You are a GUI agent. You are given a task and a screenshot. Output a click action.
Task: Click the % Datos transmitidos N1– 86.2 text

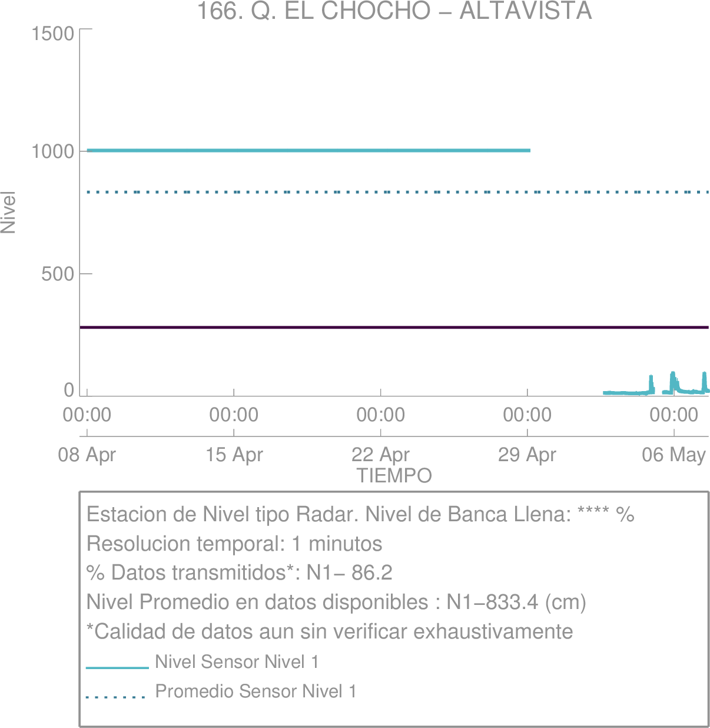240,573
